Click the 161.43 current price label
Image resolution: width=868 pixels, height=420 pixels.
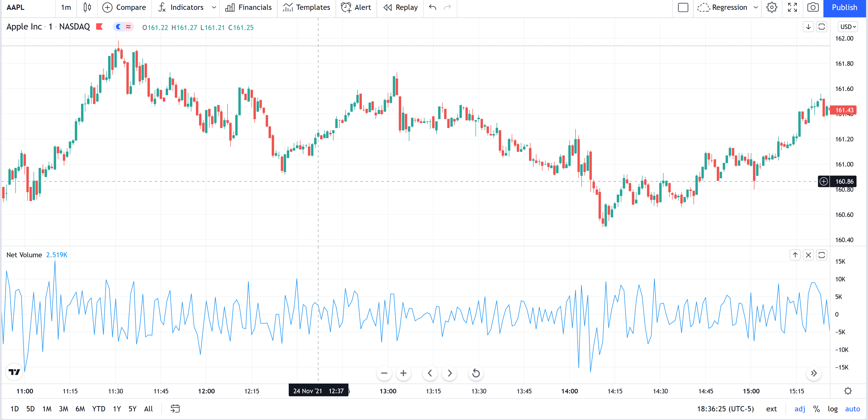coord(843,110)
